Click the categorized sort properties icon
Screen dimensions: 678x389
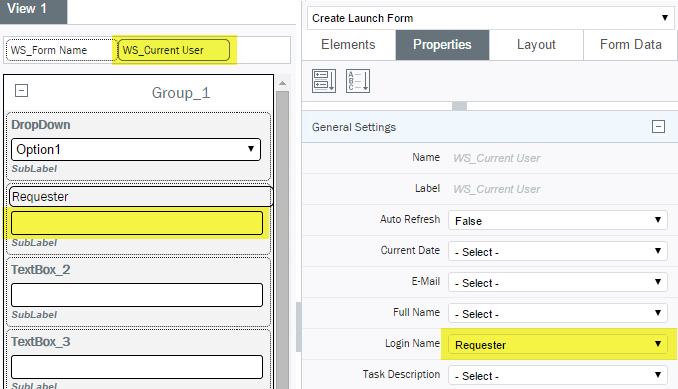click(x=324, y=81)
